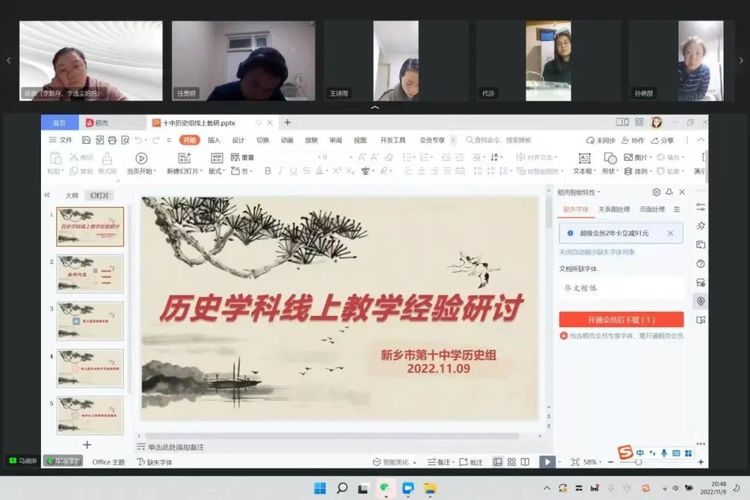Toggle Underline formatting
Screen dimensions: 750x500
pyautogui.click(x=293, y=171)
